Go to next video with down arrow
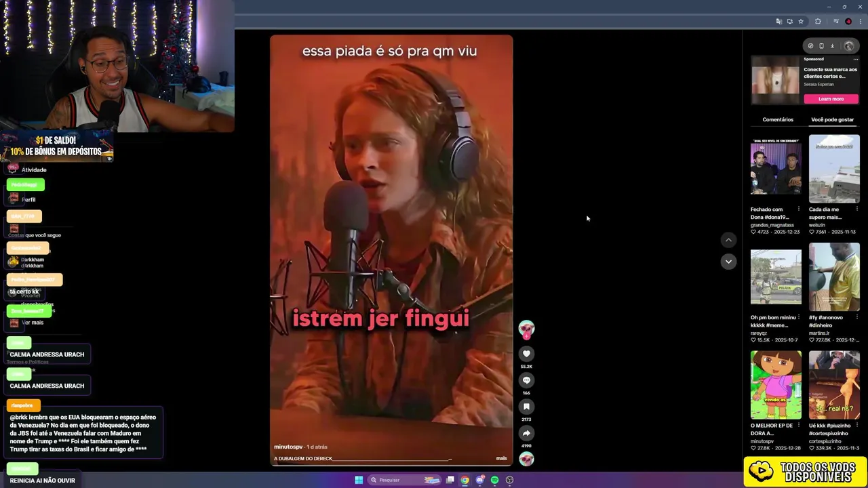 tap(728, 262)
